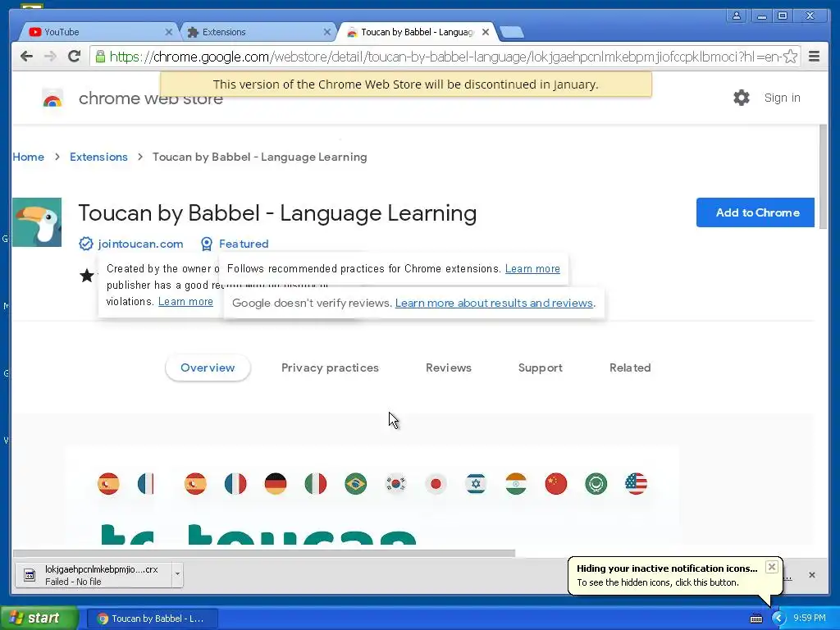Click the browser forward arrow
Screen dimensions: 840x630
coord(50,57)
